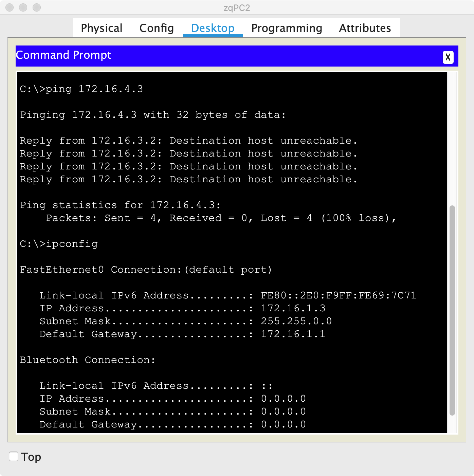Screen dimensions: 474x476
Task: Click the 'Ping statistics for 172.16.4.3:' line
Action: pyautogui.click(x=120, y=205)
